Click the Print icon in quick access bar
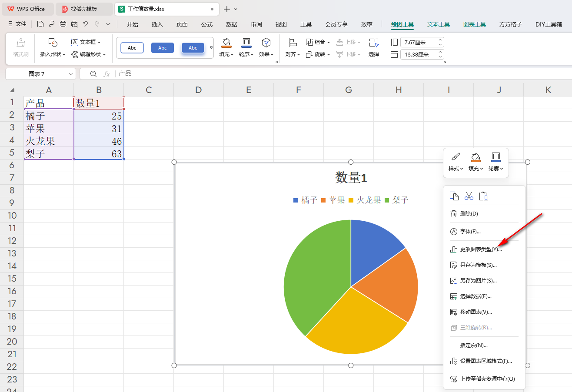 pyautogui.click(x=63, y=24)
